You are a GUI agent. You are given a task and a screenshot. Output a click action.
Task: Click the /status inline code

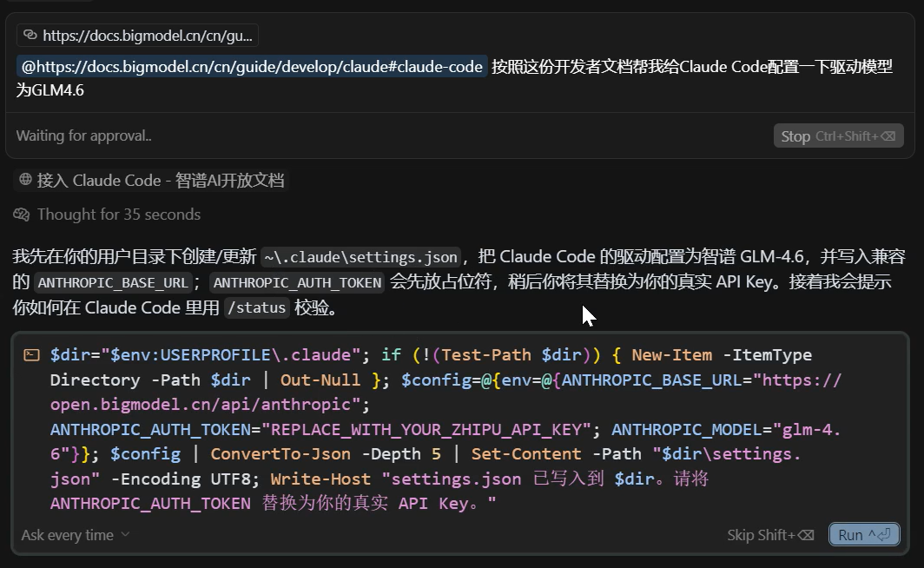pos(256,307)
